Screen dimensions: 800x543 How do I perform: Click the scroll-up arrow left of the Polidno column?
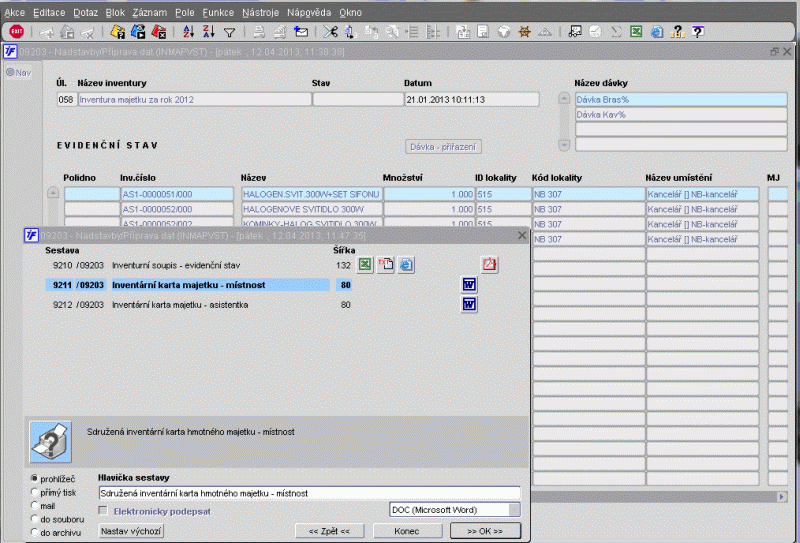53,193
